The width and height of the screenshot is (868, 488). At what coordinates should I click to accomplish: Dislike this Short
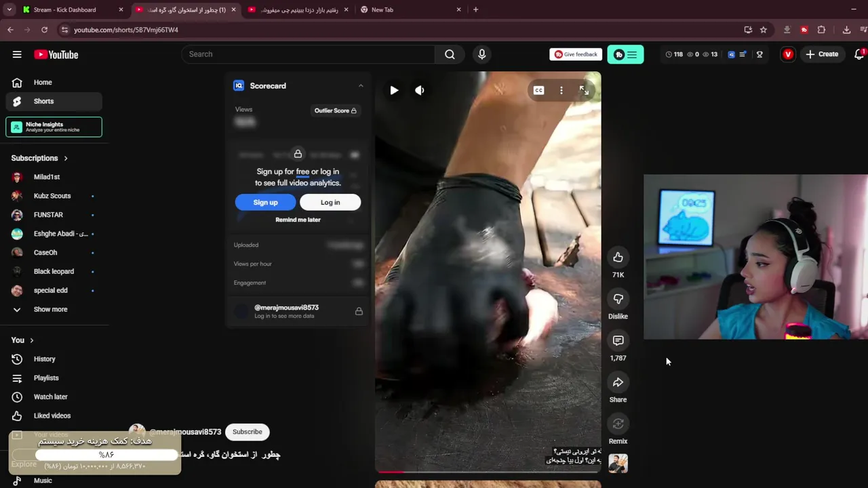[618, 299]
